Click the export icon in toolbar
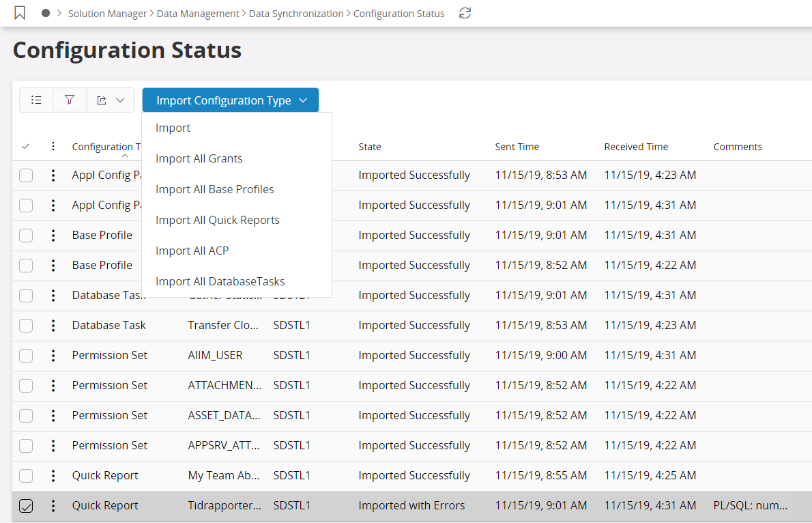The width and height of the screenshot is (812, 523). tap(102, 100)
